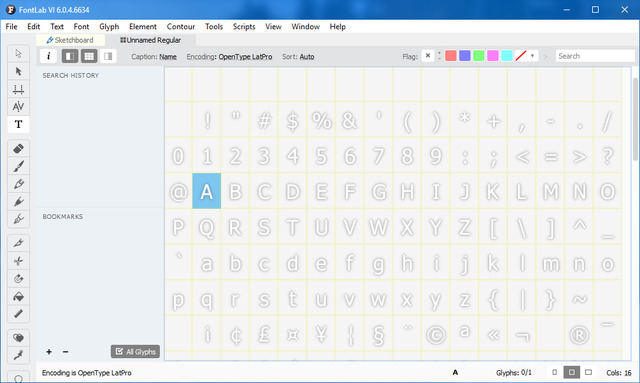The image size is (640, 383).
Task: Click the font window vertical scrollbar
Action: click(635, 119)
